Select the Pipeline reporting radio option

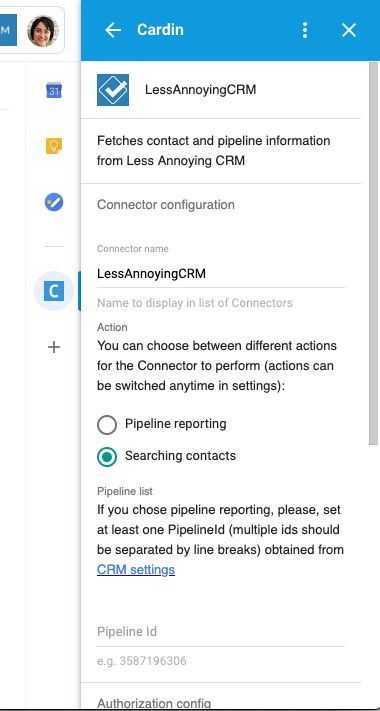coord(107,424)
